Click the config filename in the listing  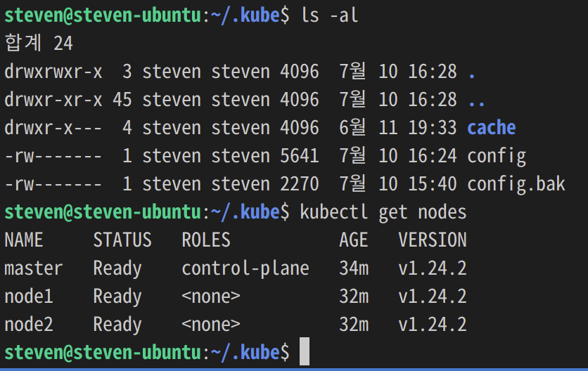(x=497, y=156)
